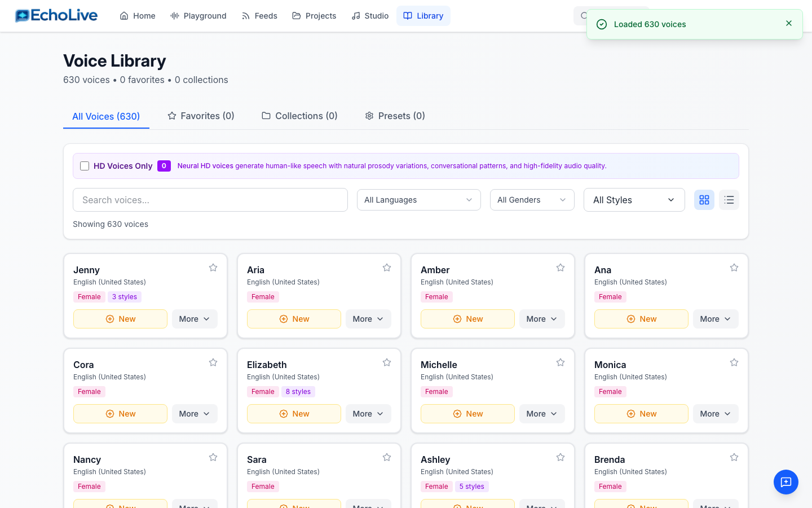Open the All Languages dropdown

coord(418,199)
